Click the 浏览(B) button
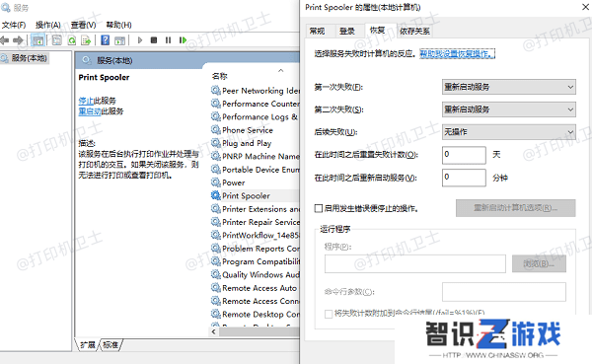Screen dimensions: 592x364 click(539, 263)
